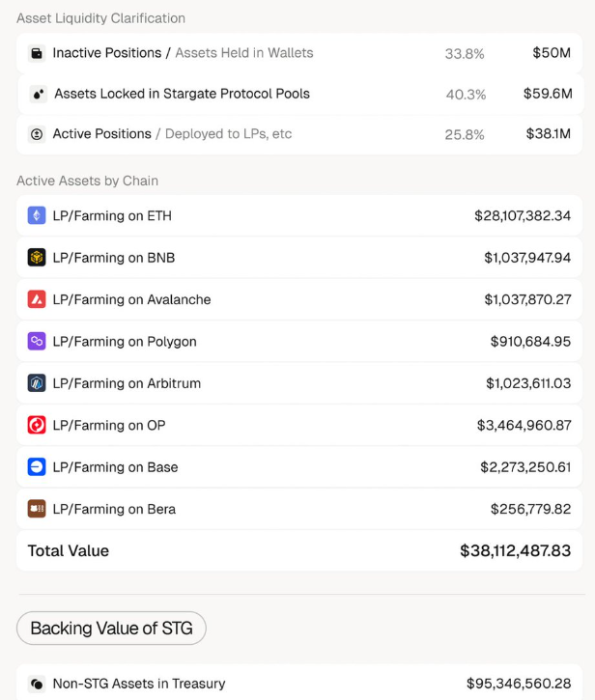Click the purple Polygon logo icon
Screen dimensions: 595x700
(37, 341)
